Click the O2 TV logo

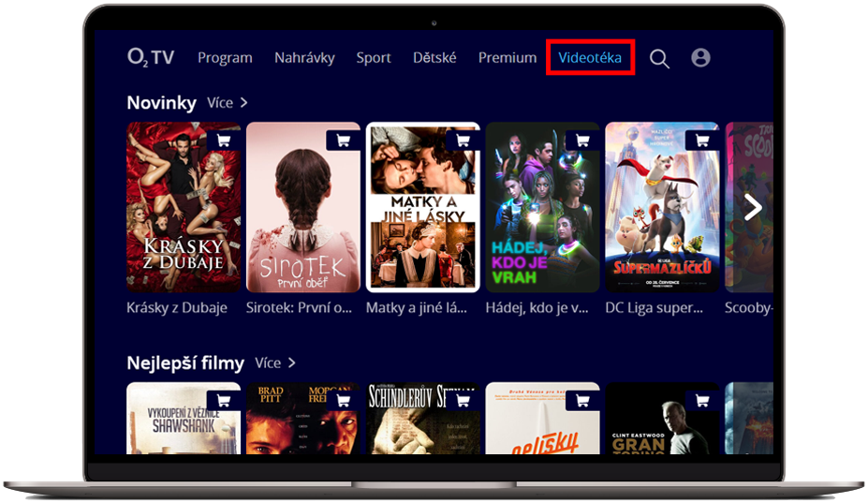pyautogui.click(x=151, y=57)
